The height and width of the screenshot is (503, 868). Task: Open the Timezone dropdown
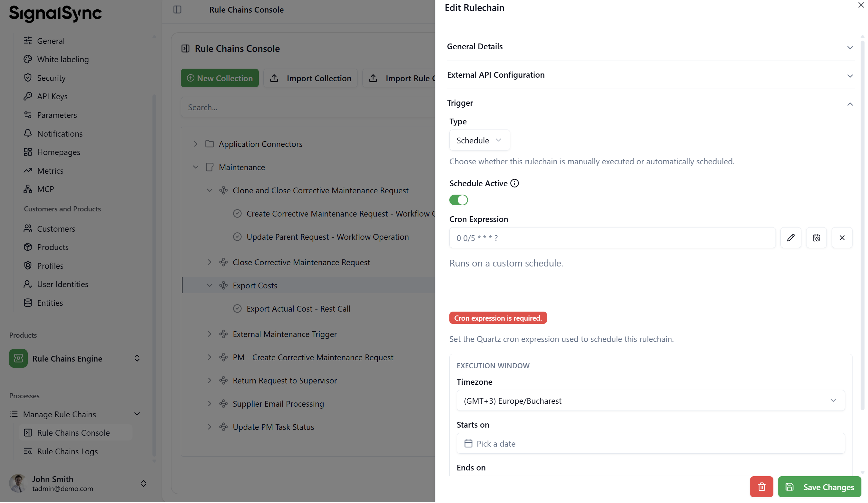[x=650, y=401]
